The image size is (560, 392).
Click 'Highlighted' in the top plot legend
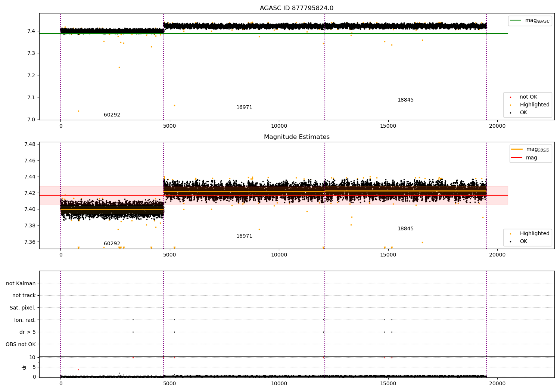(535, 105)
